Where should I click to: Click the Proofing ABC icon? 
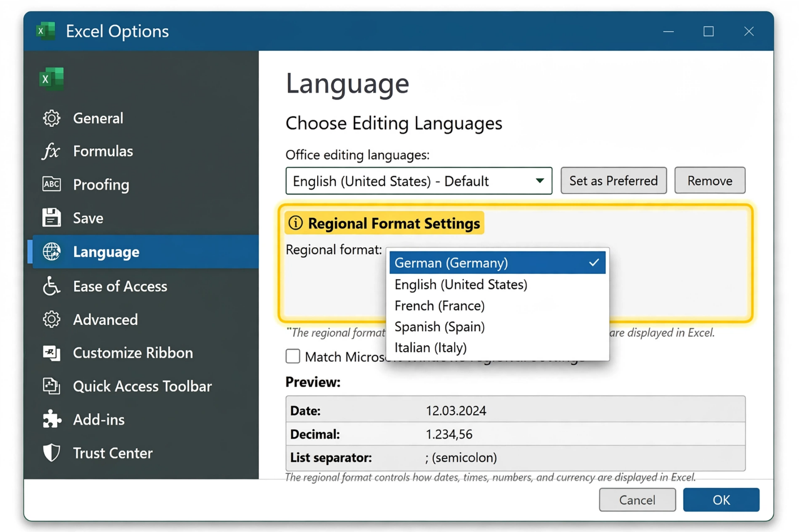pyautogui.click(x=52, y=184)
